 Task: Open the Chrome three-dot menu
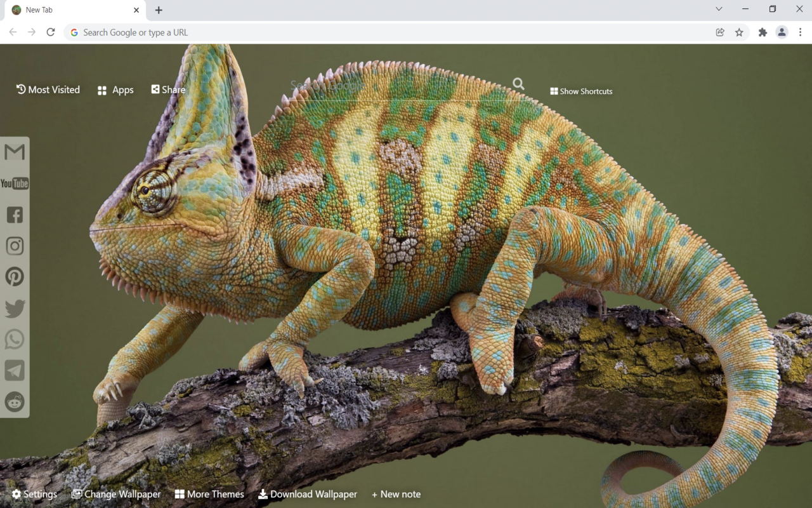point(801,32)
